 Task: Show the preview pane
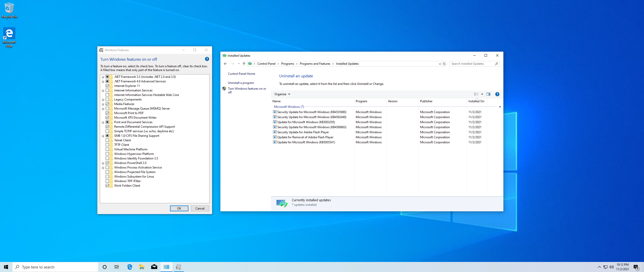point(488,94)
